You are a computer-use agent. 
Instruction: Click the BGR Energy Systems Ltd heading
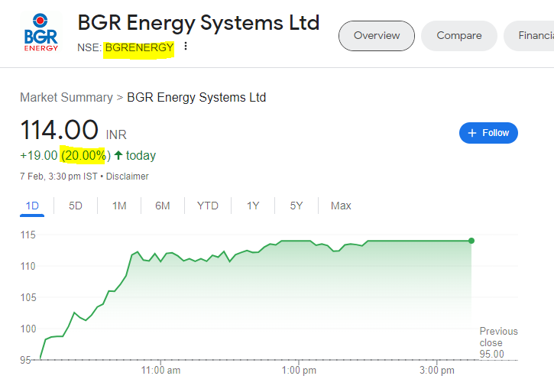199,24
